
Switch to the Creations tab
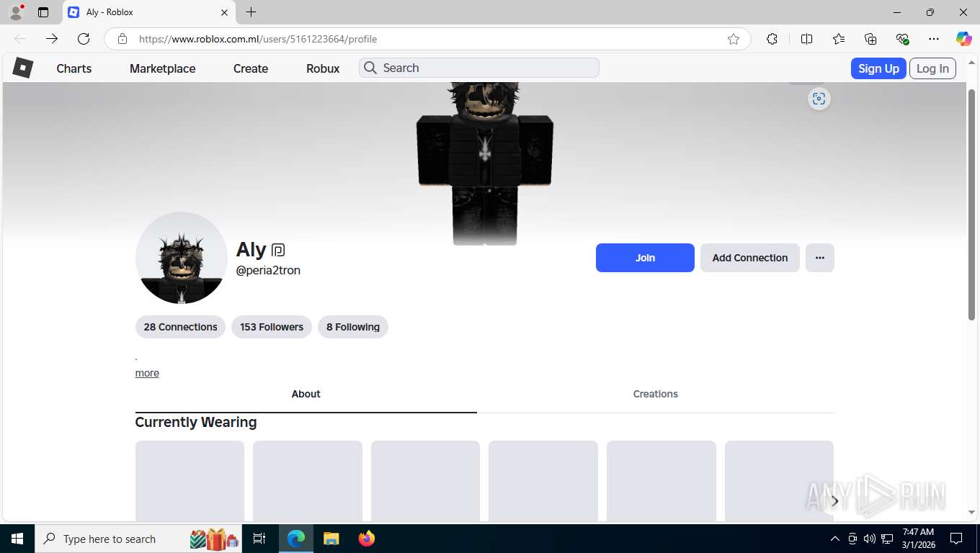pos(656,394)
